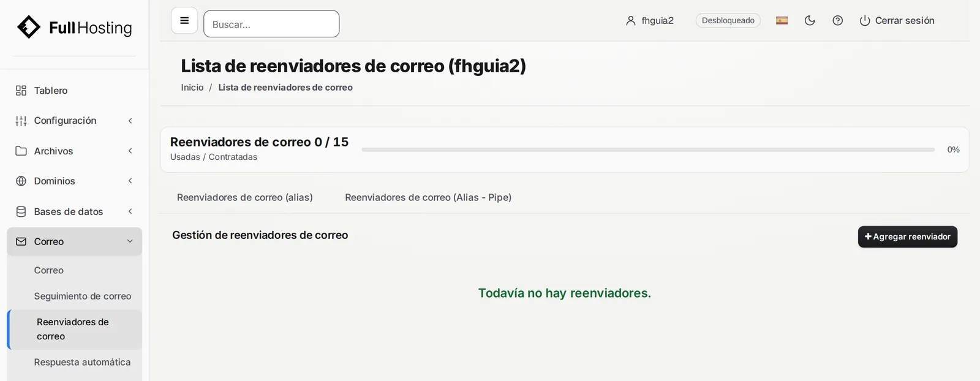Switch to the Alias - Pipe tab
980x381 pixels.
point(428,197)
